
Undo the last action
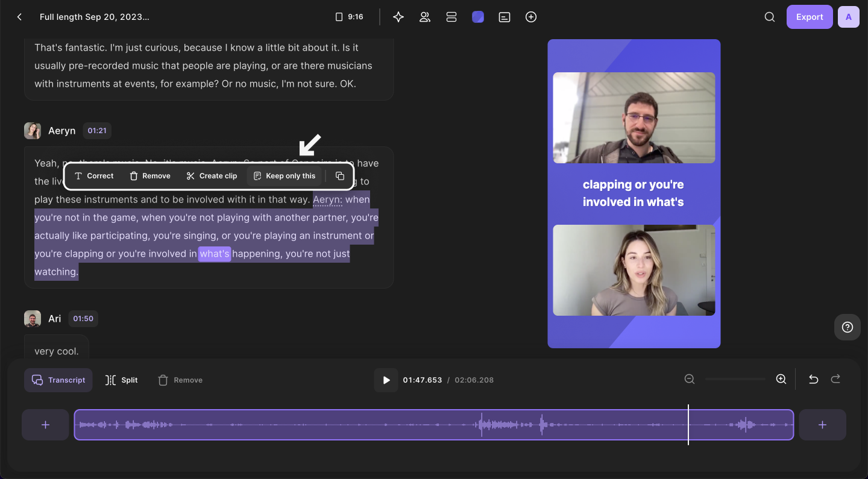[813, 379]
